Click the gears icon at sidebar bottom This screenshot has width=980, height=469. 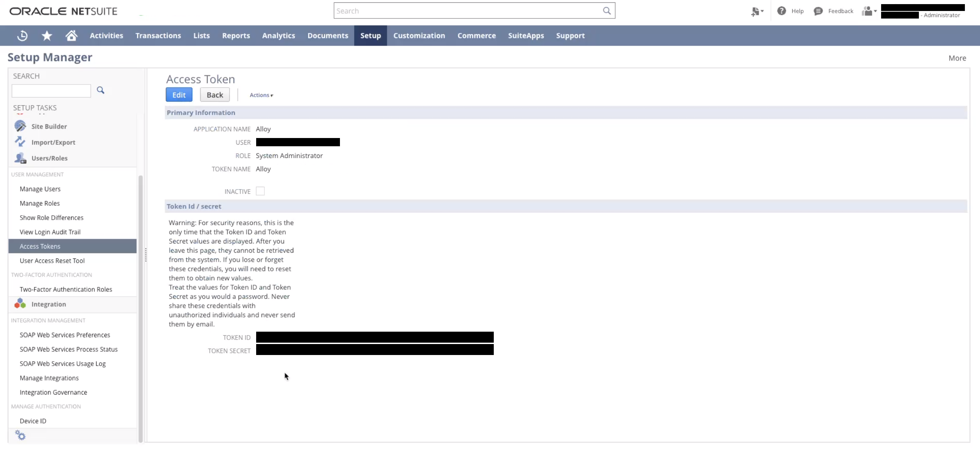20,435
